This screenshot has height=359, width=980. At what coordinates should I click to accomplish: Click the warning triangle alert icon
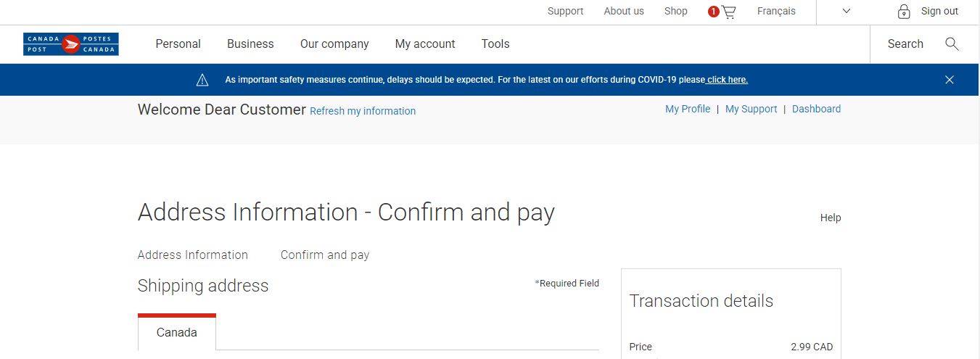point(202,80)
